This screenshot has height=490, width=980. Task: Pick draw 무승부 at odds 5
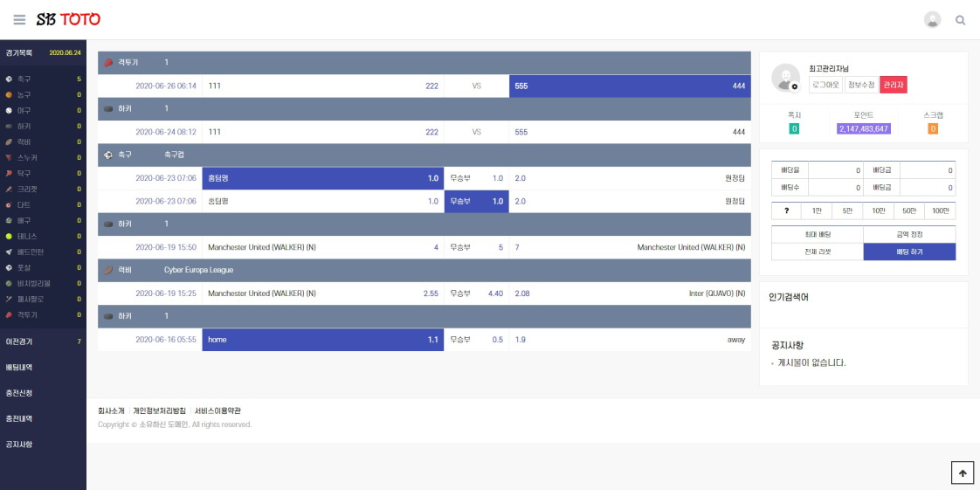coord(477,247)
